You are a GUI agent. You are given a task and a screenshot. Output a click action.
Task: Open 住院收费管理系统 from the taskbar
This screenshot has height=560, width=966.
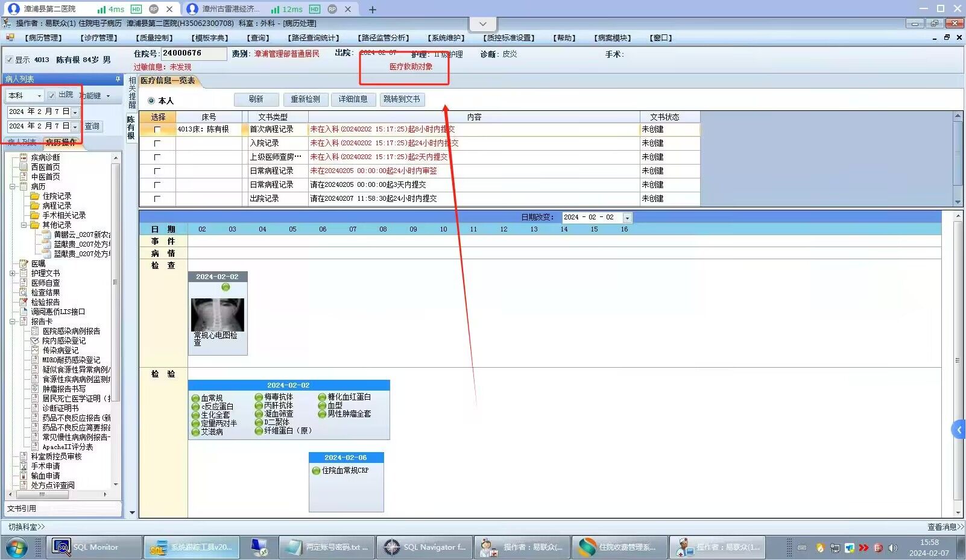[620, 547]
